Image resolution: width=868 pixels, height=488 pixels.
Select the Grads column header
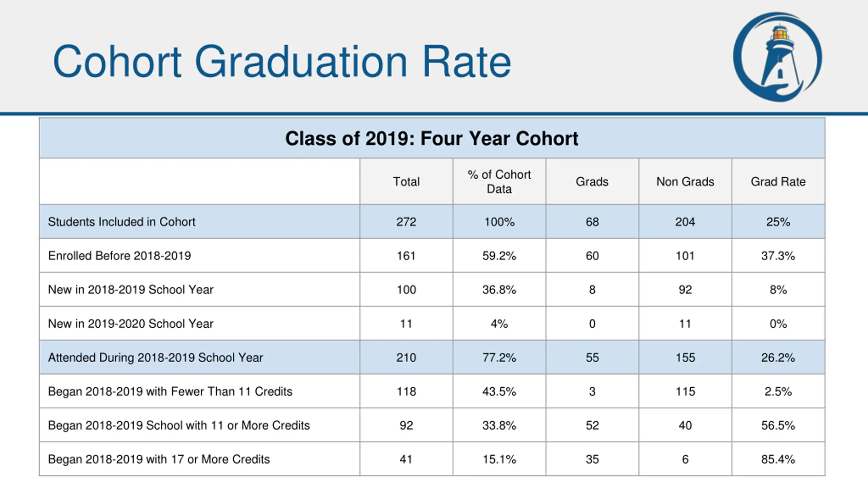(592, 182)
